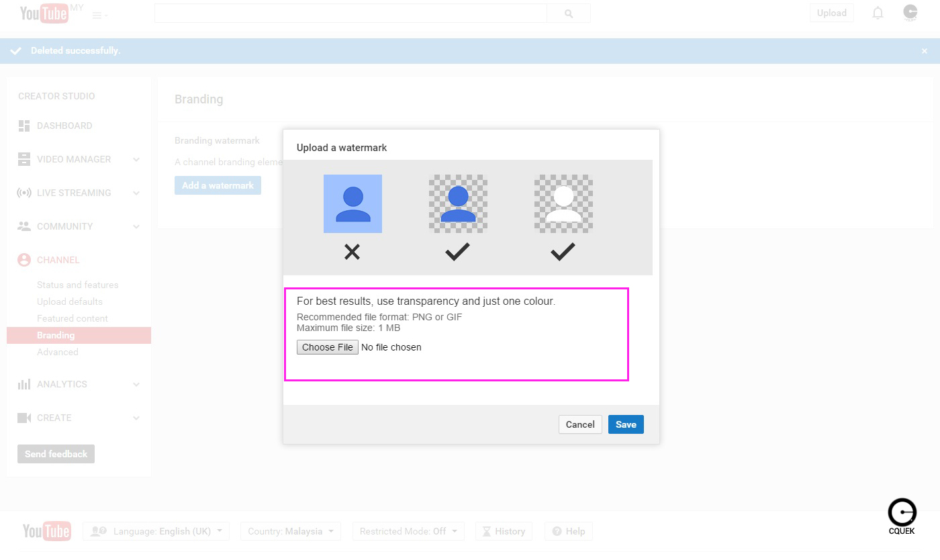Viewport: 940px width, 560px height.
Task: Click the Send feedback button
Action: (56, 454)
